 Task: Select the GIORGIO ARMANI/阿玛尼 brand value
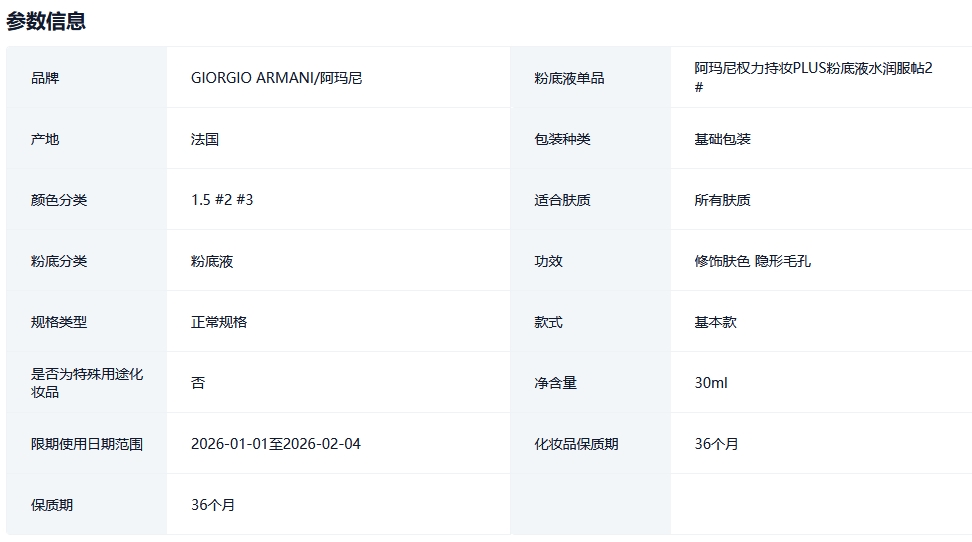pos(276,78)
